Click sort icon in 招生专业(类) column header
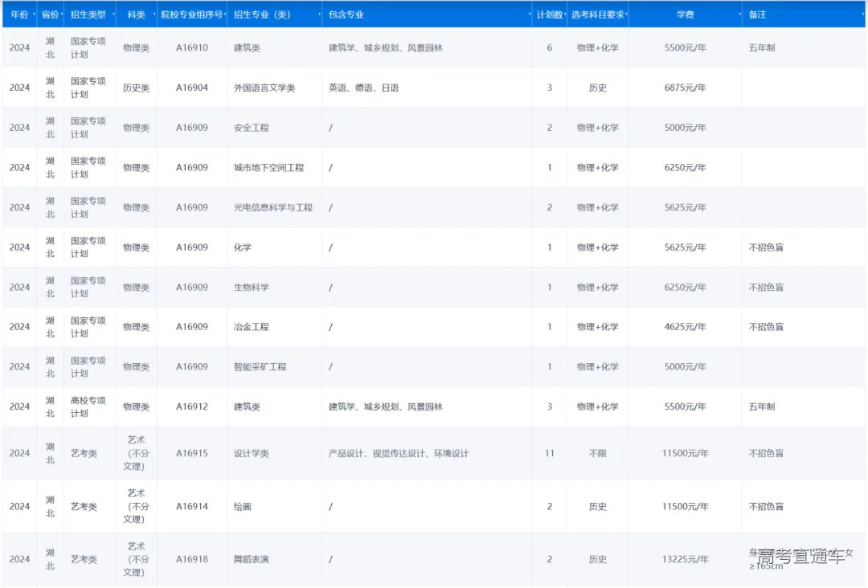This screenshot has height=588, width=868. [x=319, y=15]
